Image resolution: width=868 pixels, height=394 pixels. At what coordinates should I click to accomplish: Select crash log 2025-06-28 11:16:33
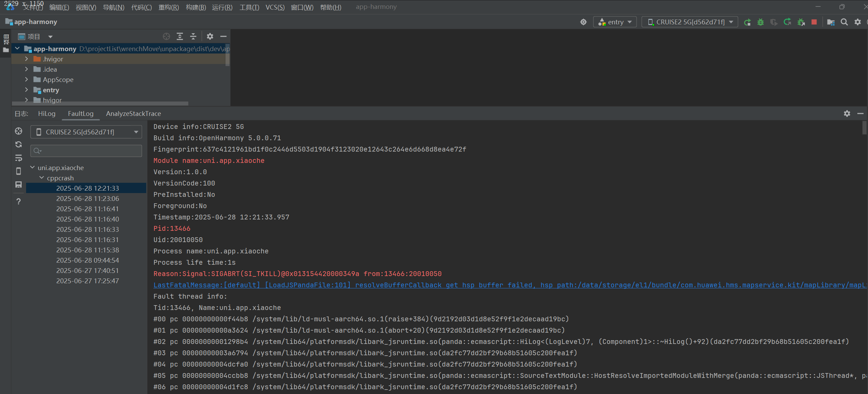88,229
